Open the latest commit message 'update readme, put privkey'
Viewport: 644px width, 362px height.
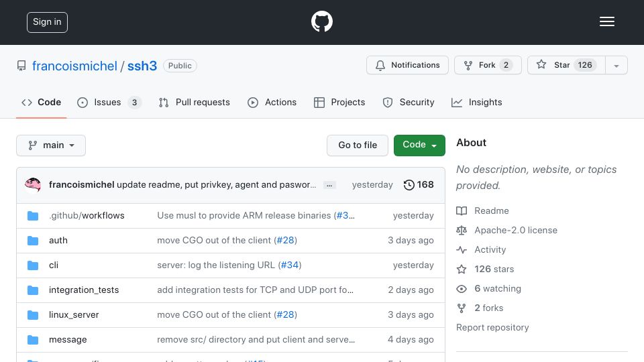217,185
